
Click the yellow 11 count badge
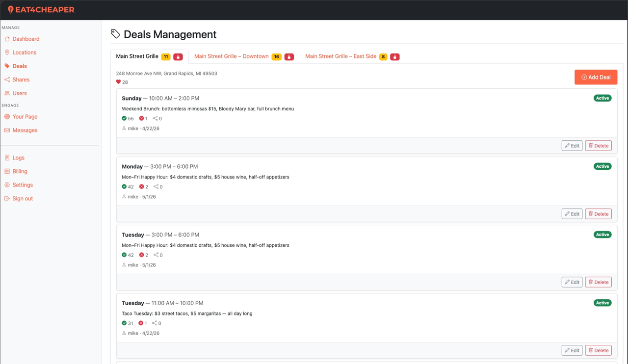pyautogui.click(x=166, y=57)
